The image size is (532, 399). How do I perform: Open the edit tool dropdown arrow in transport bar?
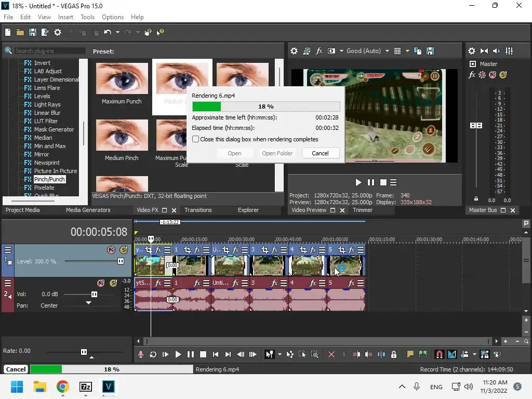pos(280,354)
